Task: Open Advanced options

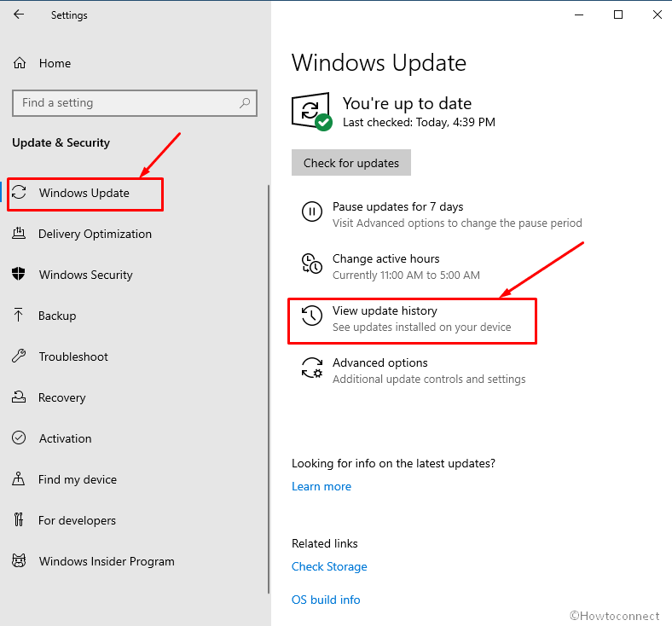Action: [413, 371]
